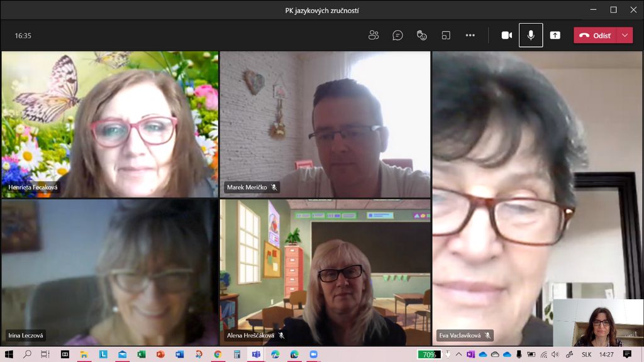This screenshot has width=644, height=362.
Task: Click the Microsoft Teams taskbar icon
Action: (x=256, y=354)
